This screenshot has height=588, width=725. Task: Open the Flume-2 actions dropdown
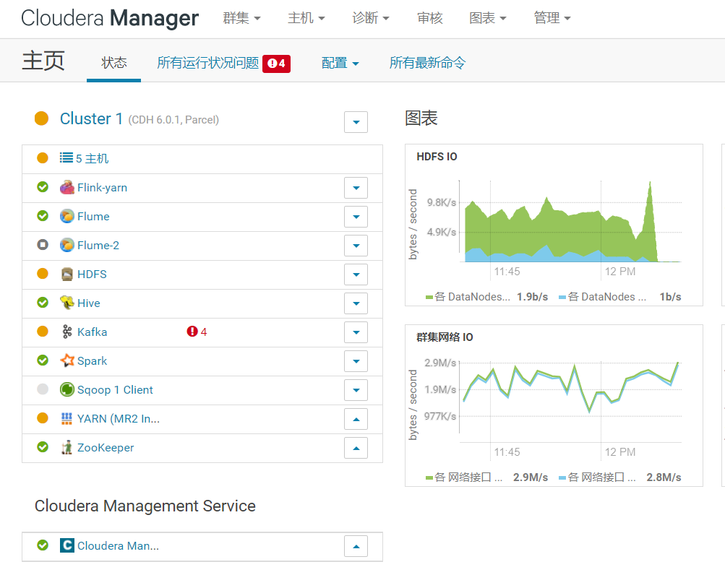pyautogui.click(x=356, y=246)
